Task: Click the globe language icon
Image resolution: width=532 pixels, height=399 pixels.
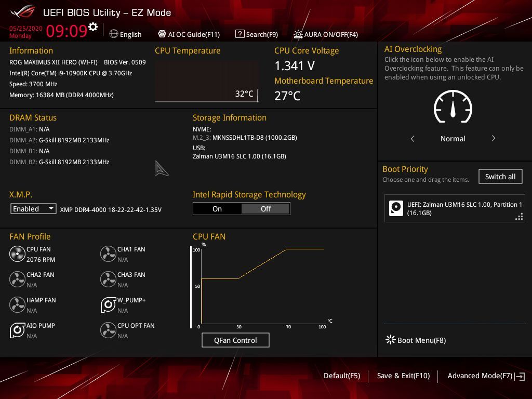Action: [114, 34]
